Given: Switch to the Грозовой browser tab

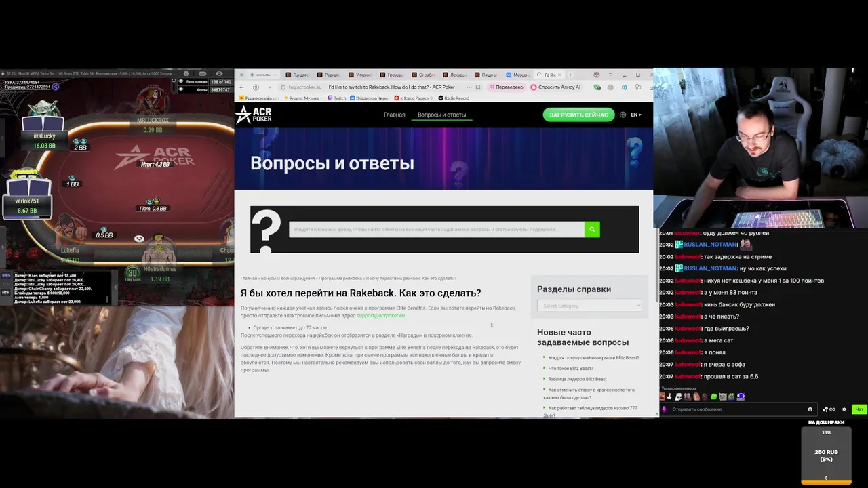Looking at the screenshot, I should point(393,75).
